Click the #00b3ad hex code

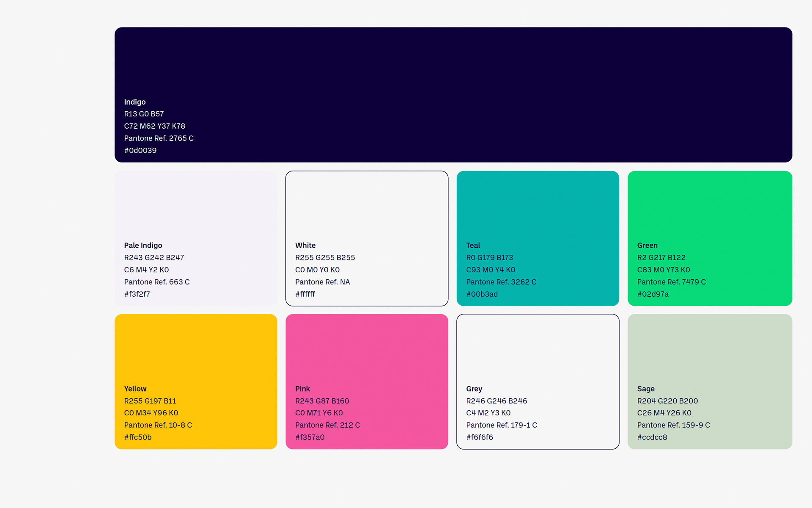tap(482, 294)
